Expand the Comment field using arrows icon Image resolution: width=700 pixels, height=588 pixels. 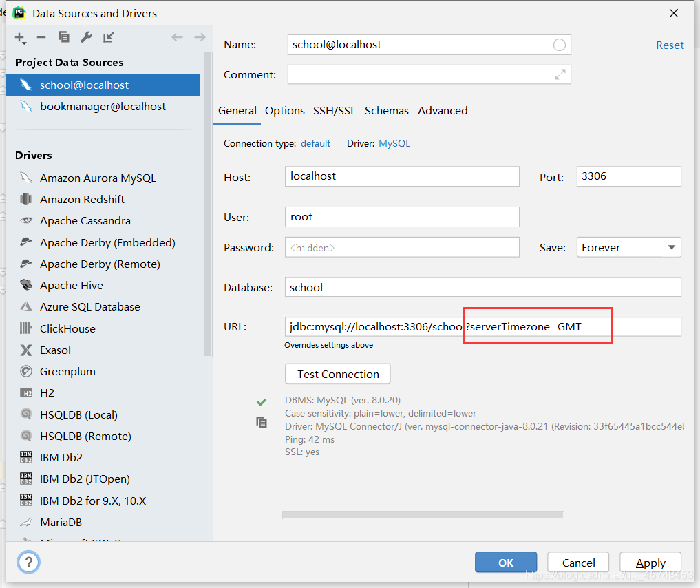[560, 74]
